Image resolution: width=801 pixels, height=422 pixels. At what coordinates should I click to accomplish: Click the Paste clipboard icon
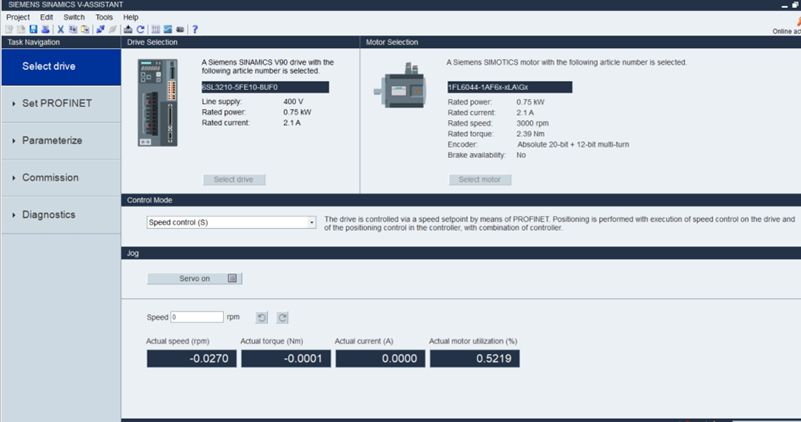(85, 29)
